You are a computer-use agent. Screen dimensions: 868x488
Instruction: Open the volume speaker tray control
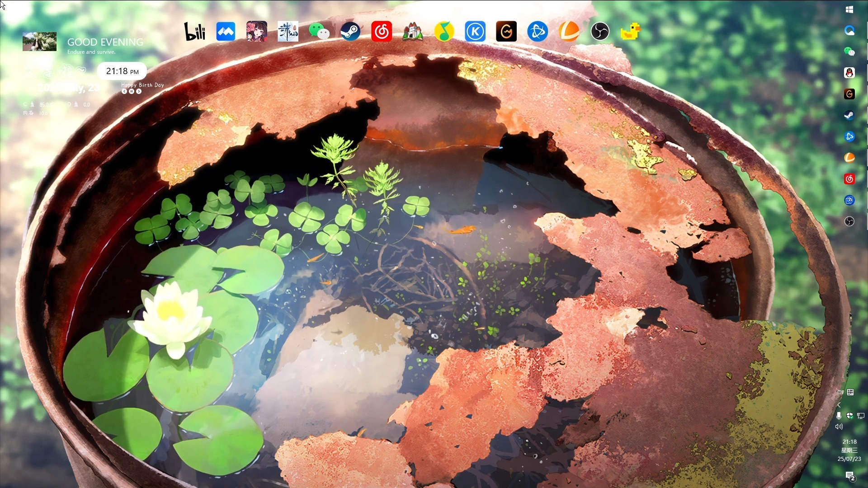click(839, 427)
